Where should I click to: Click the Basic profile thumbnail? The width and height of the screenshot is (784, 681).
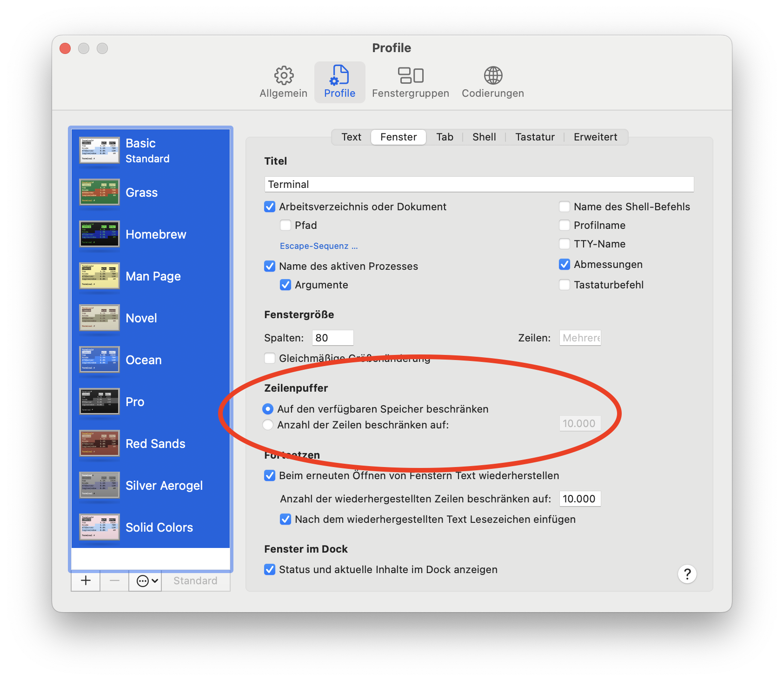(100, 150)
